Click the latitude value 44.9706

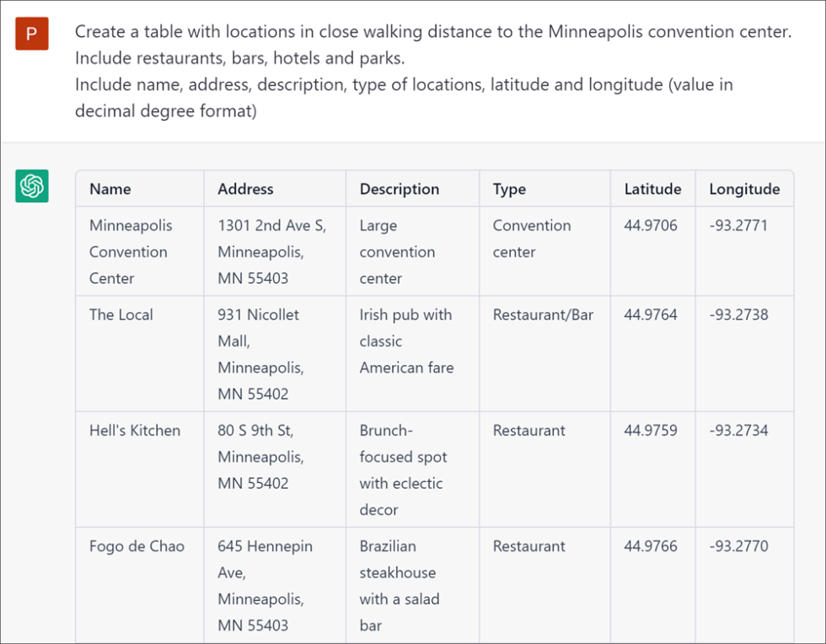click(651, 225)
